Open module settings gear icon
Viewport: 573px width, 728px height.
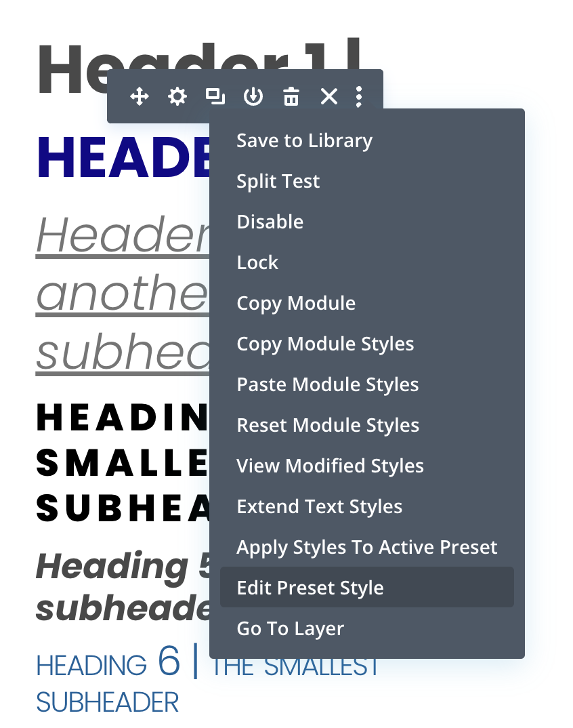tap(177, 97)
